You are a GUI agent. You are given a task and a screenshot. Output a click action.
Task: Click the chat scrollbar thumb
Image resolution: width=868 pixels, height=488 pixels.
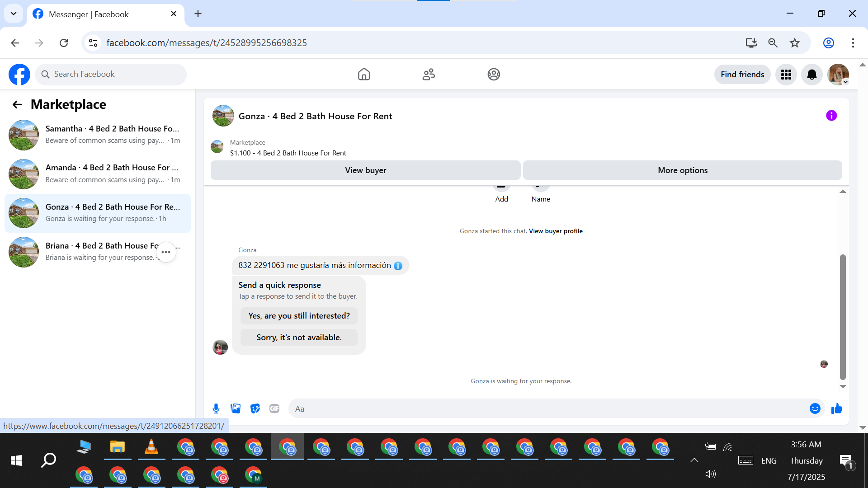click(843, 317)
